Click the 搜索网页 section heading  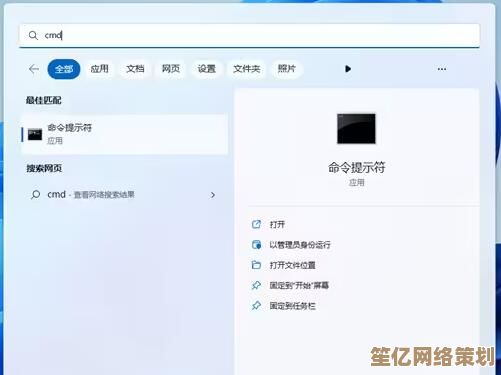(x=44, y=168)
